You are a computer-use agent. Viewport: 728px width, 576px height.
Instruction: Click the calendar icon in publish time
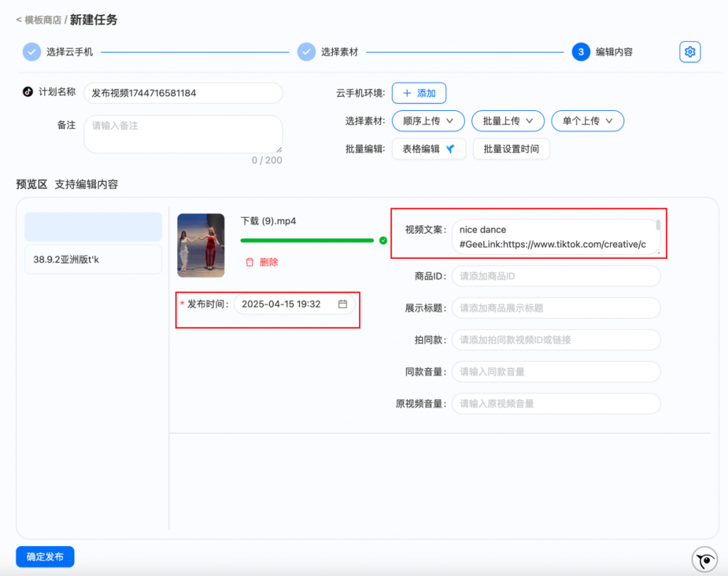(x=343, y=304)
